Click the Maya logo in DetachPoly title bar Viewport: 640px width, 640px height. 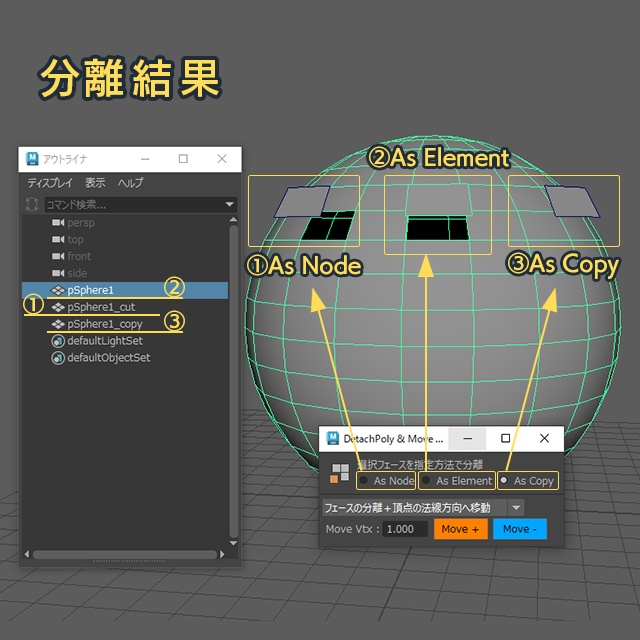[333, 438]
